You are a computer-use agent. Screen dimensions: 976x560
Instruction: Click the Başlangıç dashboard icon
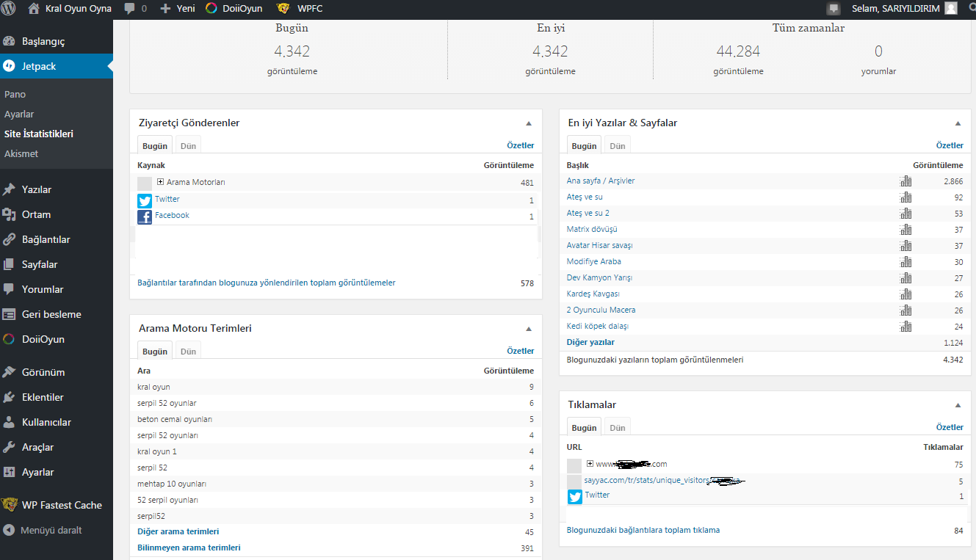(9, 41)
